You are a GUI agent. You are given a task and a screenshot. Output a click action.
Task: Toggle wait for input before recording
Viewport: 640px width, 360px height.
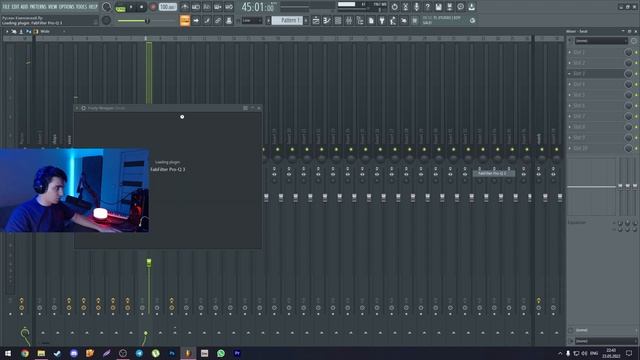pyautogui.click(x=196, y=7)
